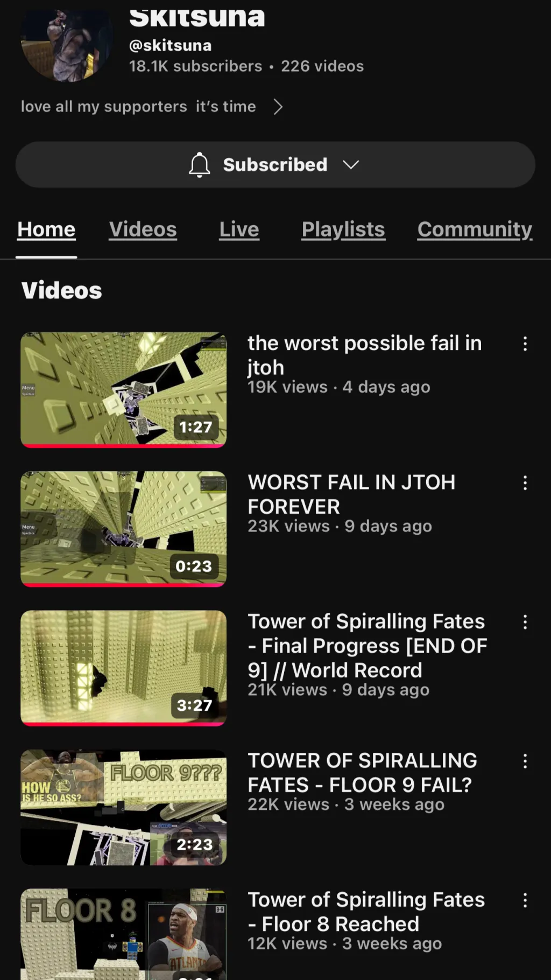551x980 pixels.
Task: Play the FLOOR 8 video thumbnail
Action: [123, 934]
